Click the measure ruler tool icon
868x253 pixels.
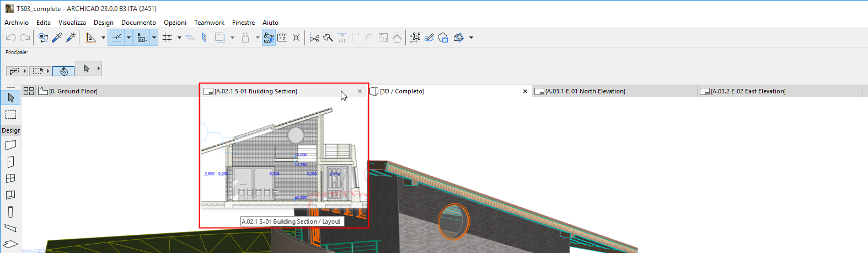282,38
